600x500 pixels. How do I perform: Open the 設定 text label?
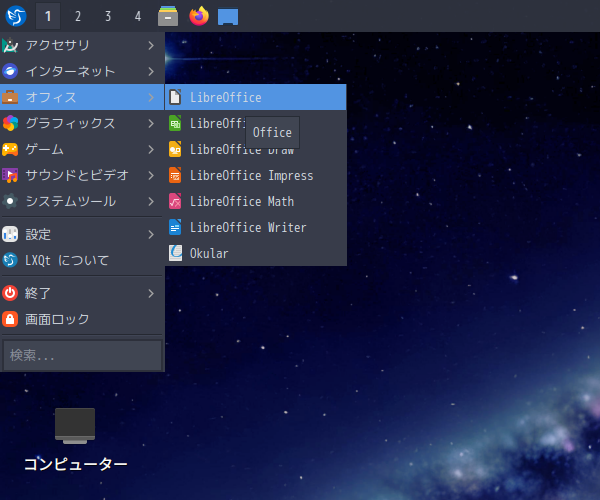[38, 234]
